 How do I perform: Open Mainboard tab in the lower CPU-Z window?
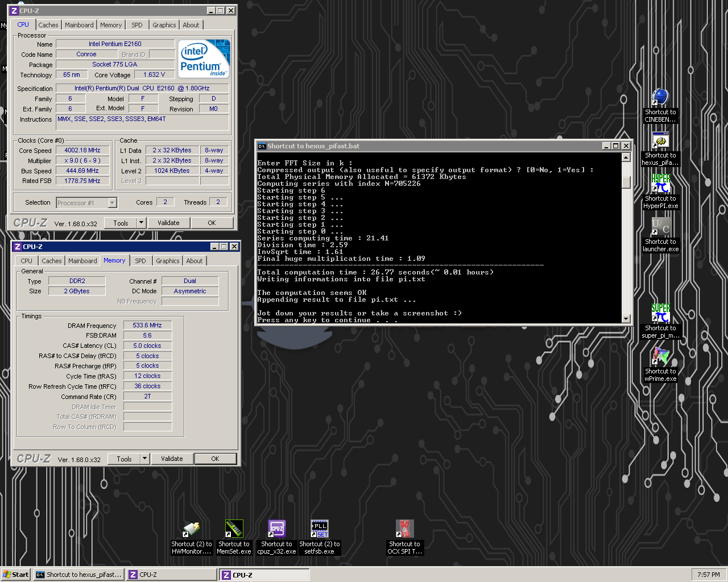82,261
